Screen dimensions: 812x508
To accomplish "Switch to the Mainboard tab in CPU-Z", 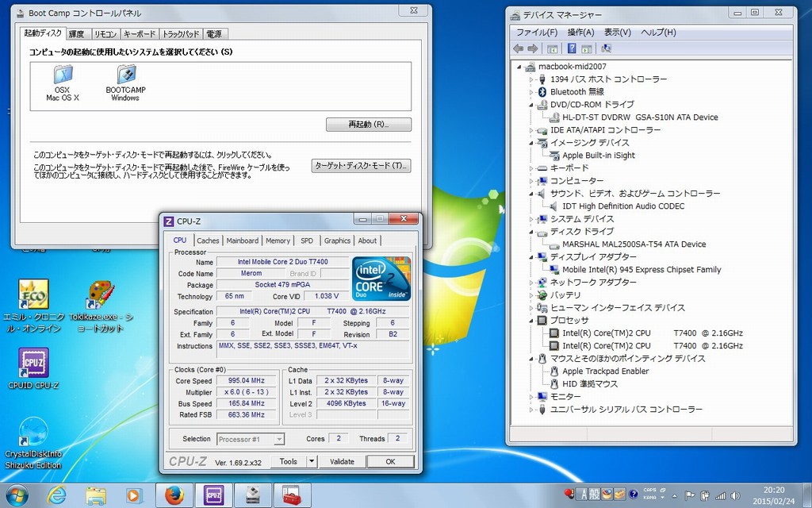I will click(x=243, y=241).
